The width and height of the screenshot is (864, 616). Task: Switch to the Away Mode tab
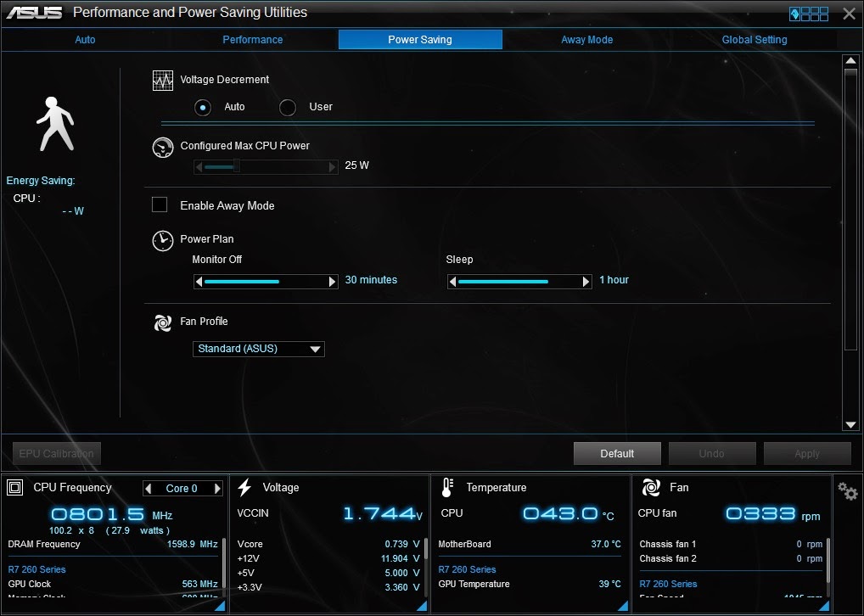tap(586, 40)
